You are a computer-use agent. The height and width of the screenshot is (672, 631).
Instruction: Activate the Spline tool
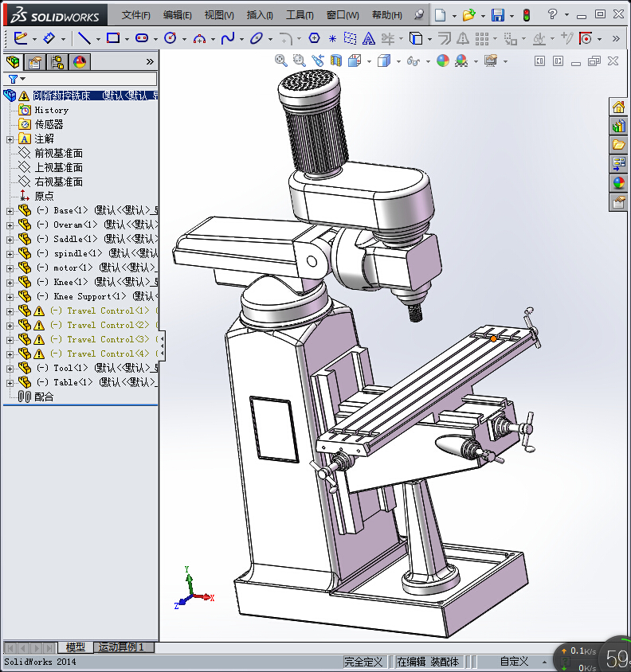(x=228, y=38)
